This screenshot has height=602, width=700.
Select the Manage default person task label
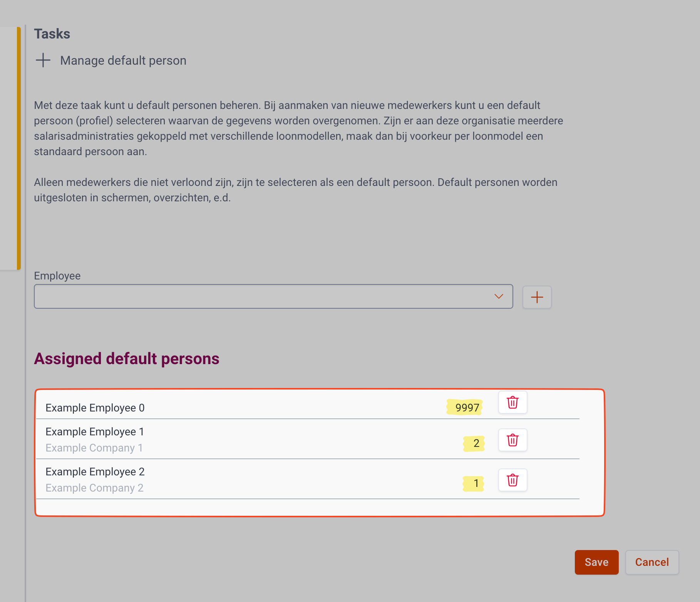pos(123,60)
